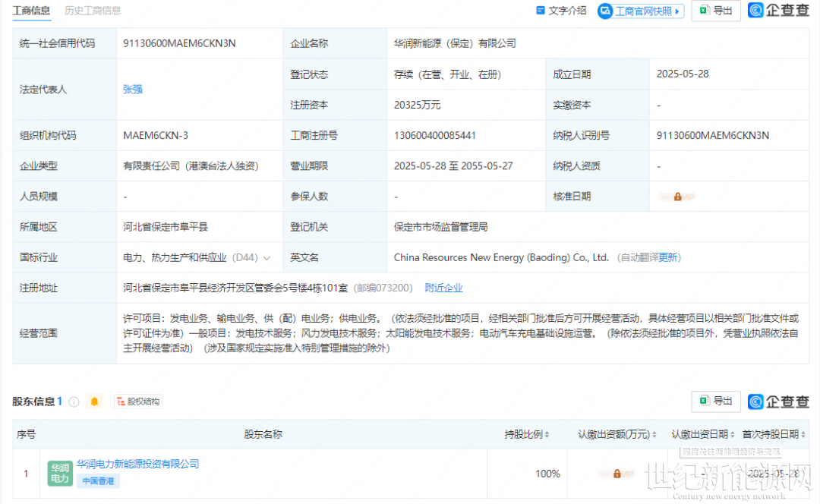Select establishment date 2025-05-28 beside 成立日期
This screenshot has width=820, height=504.
(683, 74)
